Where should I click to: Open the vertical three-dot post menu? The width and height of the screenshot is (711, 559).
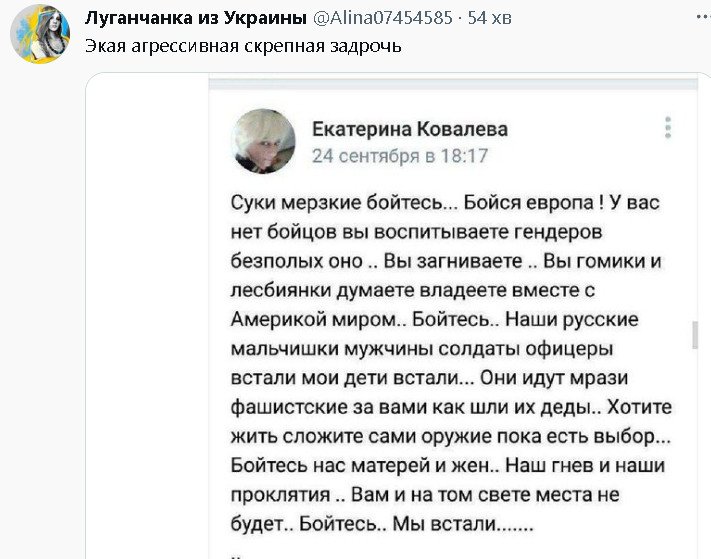click(x=667, y=128)
